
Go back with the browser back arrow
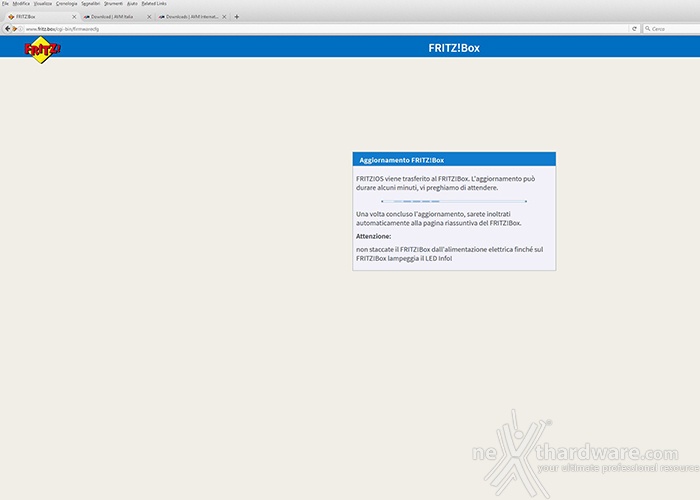(x=7, y=29)
